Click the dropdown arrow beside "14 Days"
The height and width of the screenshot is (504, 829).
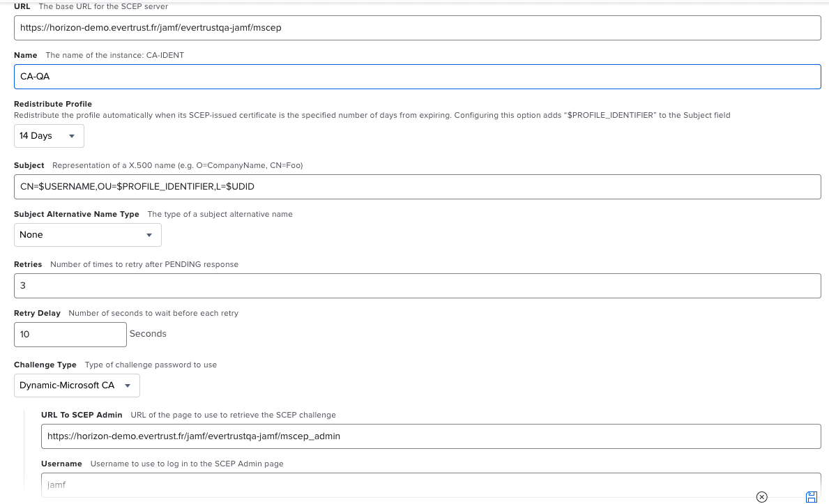coord(70,136)
